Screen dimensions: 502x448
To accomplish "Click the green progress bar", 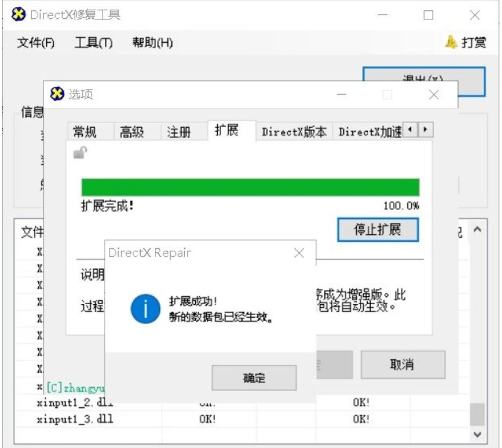I will pos(250,187).
